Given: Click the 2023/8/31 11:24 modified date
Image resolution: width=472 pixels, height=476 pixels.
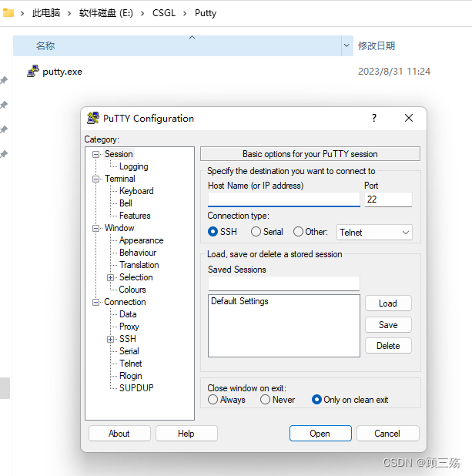Looking at the screenshot, I should [394, 72].
